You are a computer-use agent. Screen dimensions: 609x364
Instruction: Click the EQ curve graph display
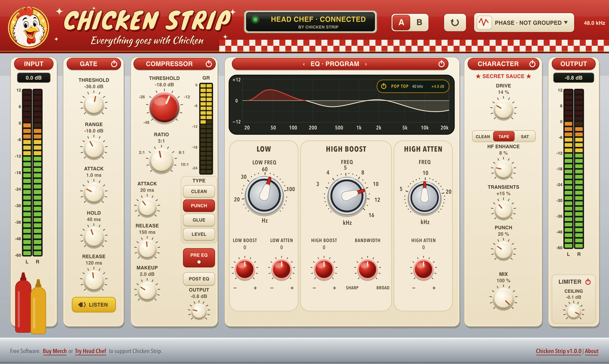pyautogui.click(x=341, y=105)
